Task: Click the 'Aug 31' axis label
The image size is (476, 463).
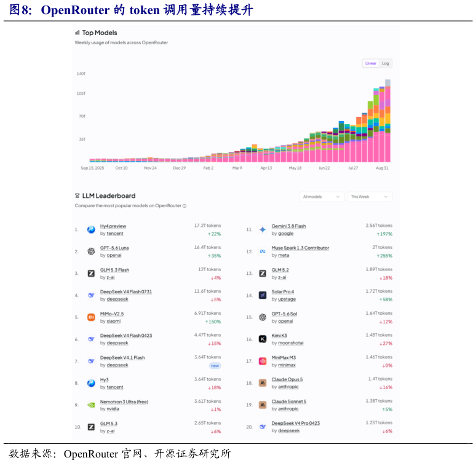Action: tap(382, 168)
